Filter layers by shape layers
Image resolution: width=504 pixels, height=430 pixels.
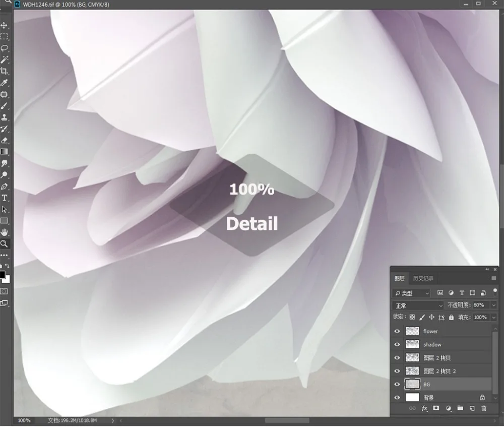click(472, 293)
